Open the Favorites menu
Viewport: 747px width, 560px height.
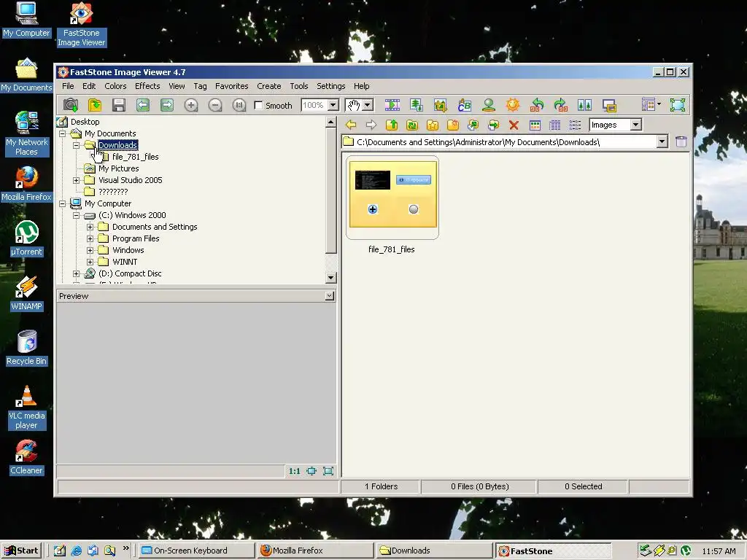(231, 86)
